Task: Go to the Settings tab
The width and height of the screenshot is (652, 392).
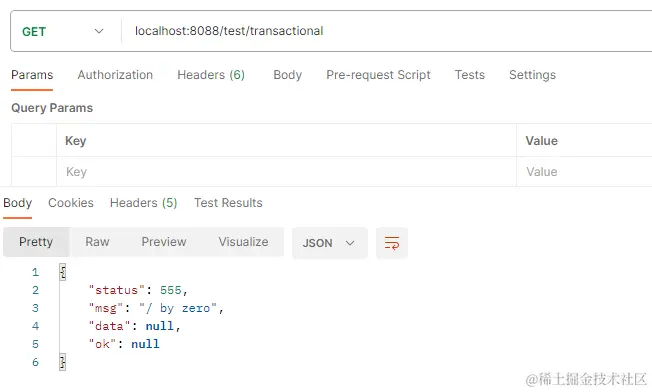Action: point(532,75)
